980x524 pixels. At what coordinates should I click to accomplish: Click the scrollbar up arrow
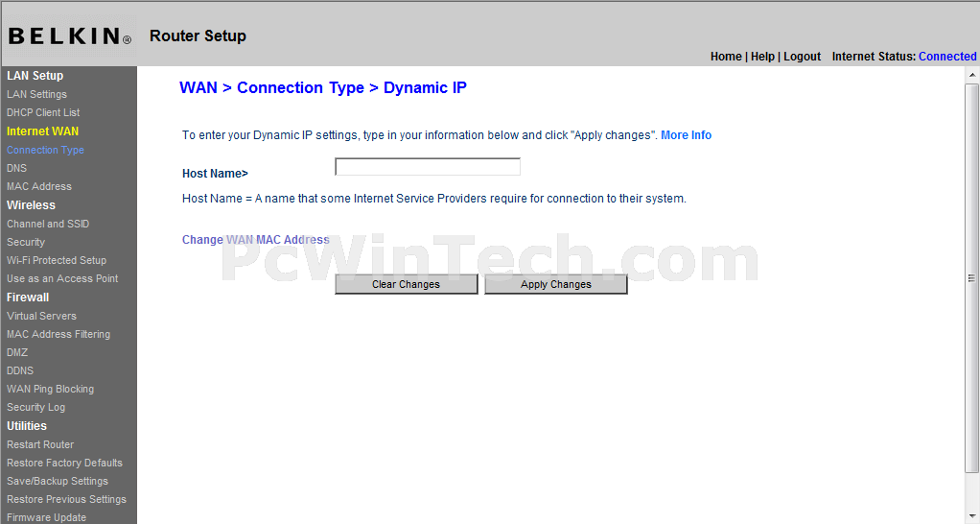tap(972, 75)
